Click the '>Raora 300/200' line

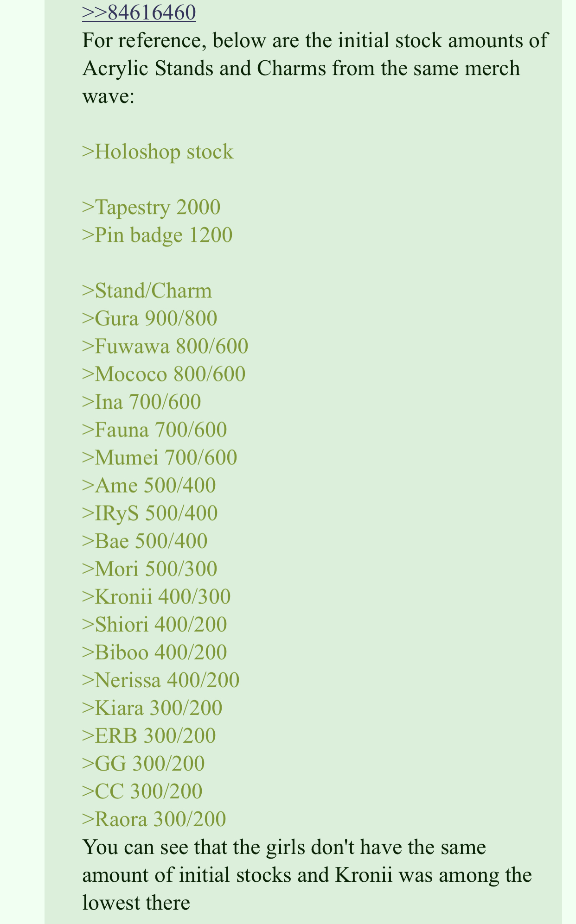click(x=154, y=819)
